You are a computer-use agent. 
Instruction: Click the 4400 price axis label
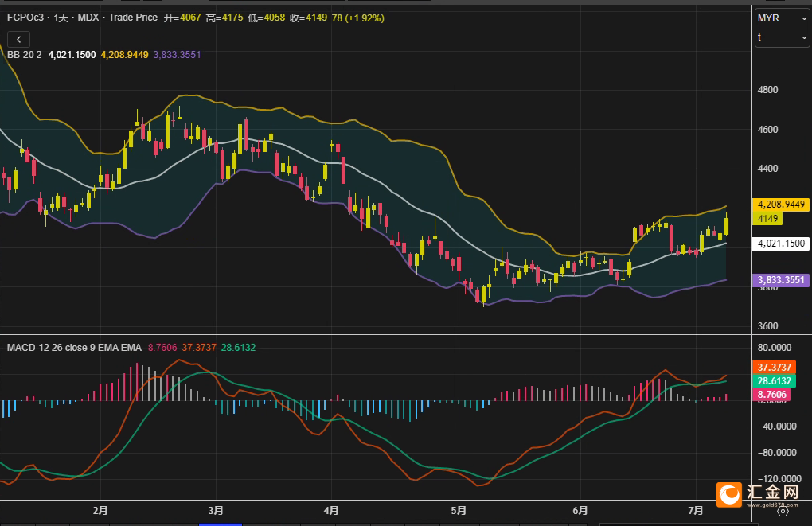pos(767,168)
